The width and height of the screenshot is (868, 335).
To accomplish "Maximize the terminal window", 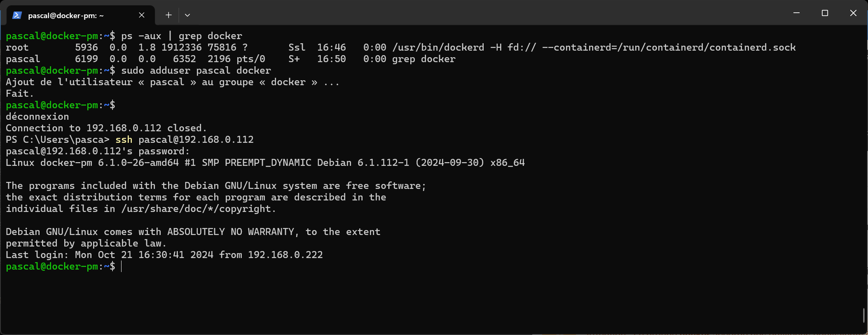I will pyautogui.click(x=825, y=13).
